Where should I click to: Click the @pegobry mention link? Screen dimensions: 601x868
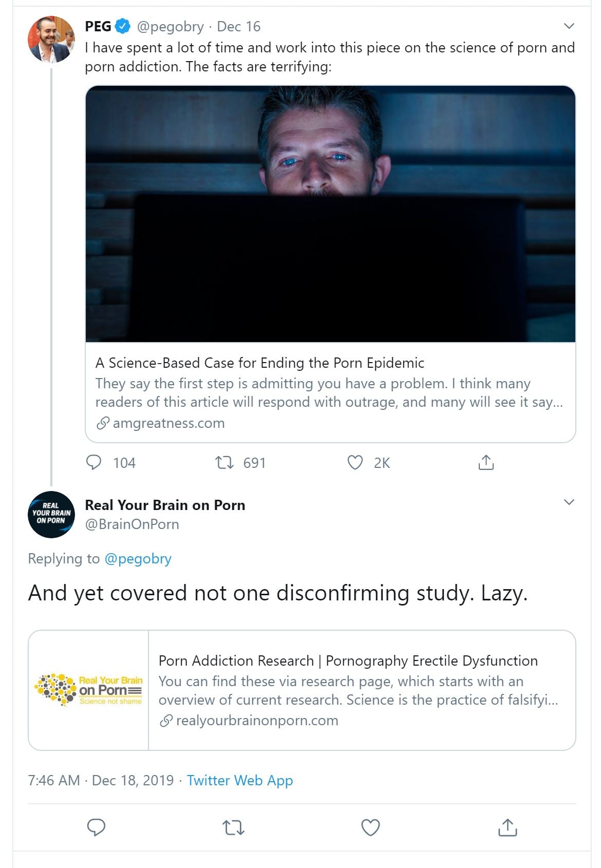pyautogui.click(x=138, y=559)
